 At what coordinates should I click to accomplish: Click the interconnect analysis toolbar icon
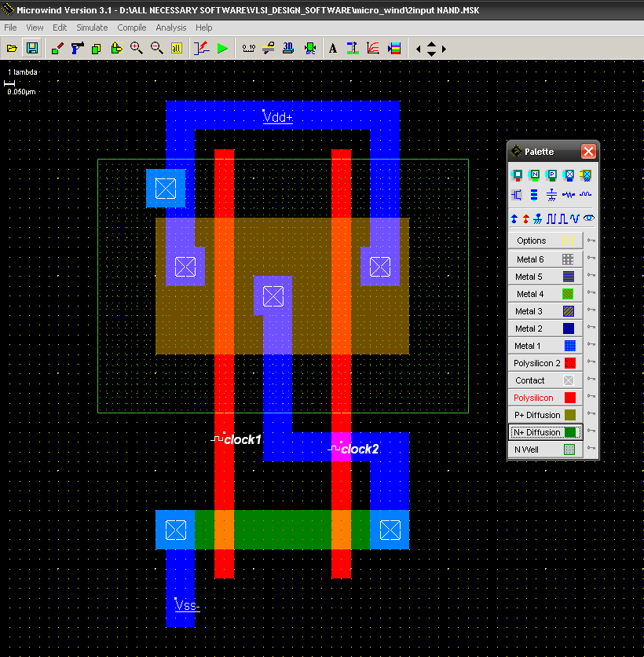click(353, 49)
